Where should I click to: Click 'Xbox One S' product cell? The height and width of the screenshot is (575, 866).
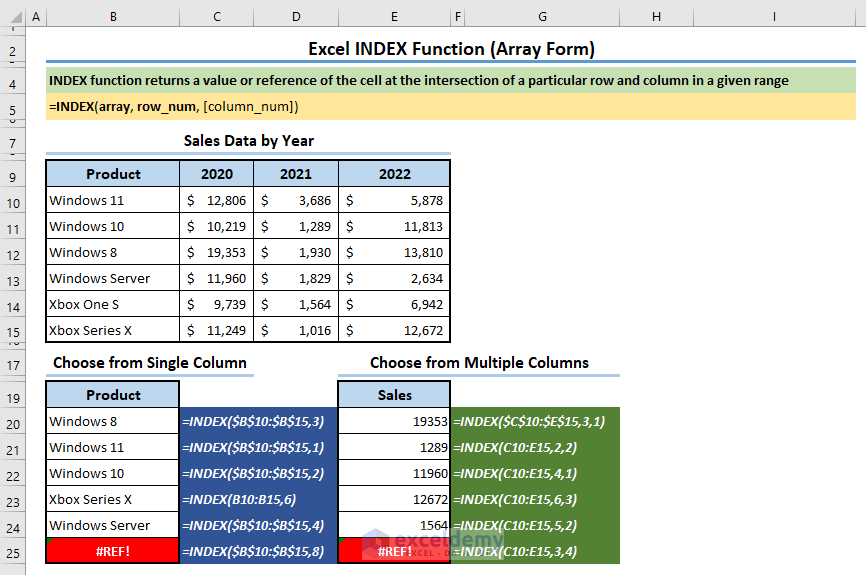coord(113,304)
